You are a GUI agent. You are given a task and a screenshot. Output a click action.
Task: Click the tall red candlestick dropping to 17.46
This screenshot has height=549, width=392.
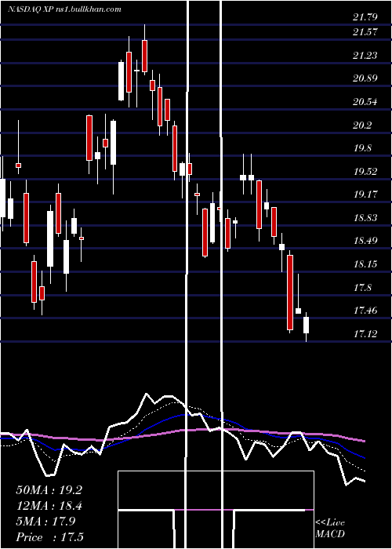pyautogui.click(x=290, y=293)
